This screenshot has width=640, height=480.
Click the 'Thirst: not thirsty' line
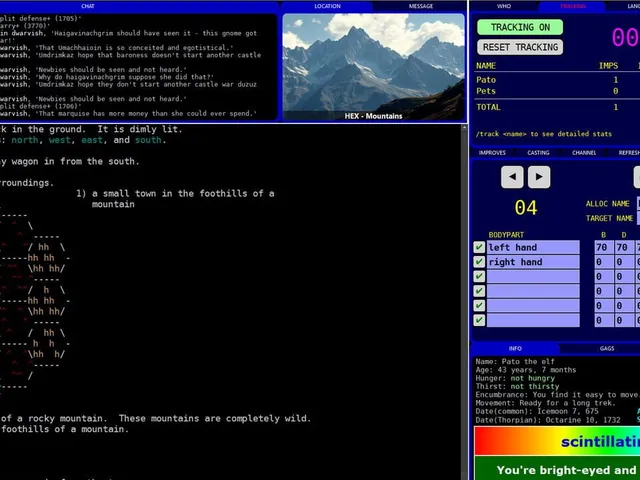point(517,387)
